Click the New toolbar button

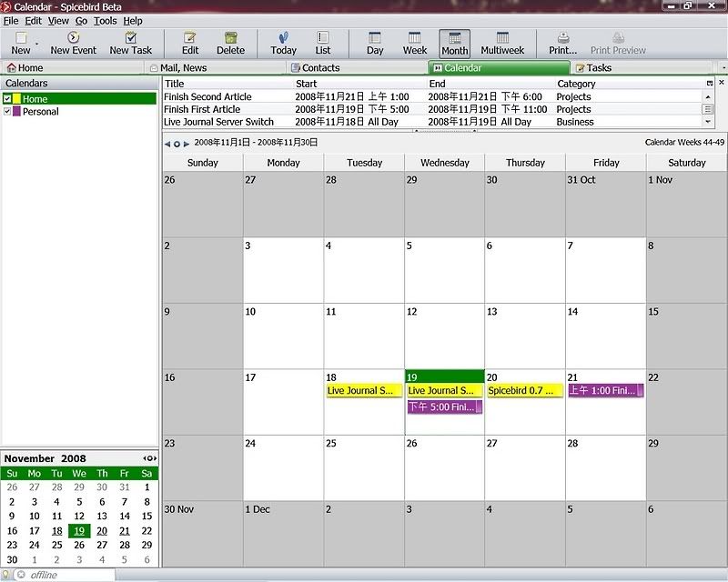[21, 43]
